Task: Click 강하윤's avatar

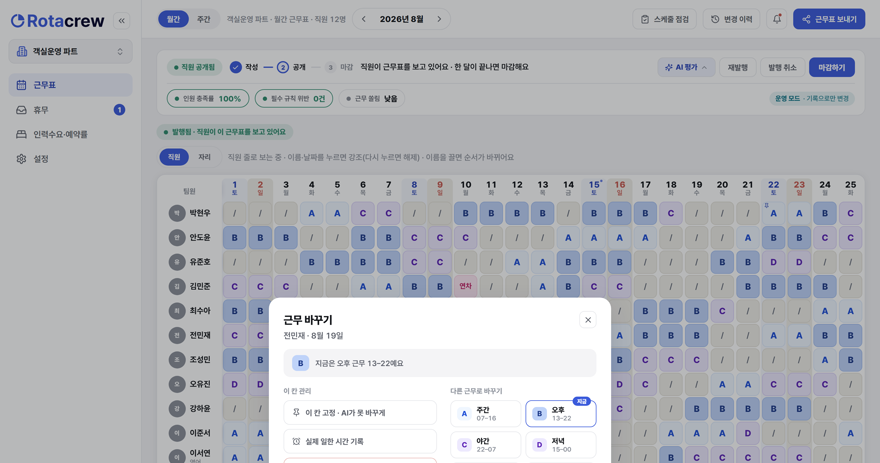Action: 177,409
